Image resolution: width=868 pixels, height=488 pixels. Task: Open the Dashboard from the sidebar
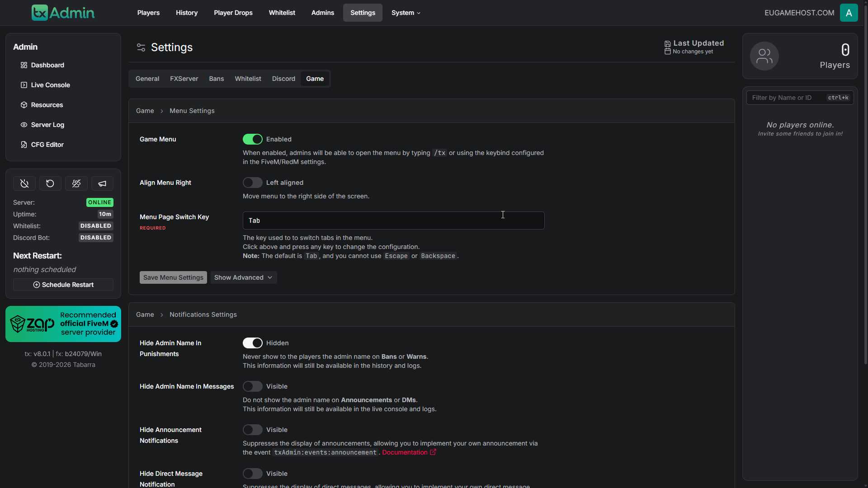[x=47, y=65]
